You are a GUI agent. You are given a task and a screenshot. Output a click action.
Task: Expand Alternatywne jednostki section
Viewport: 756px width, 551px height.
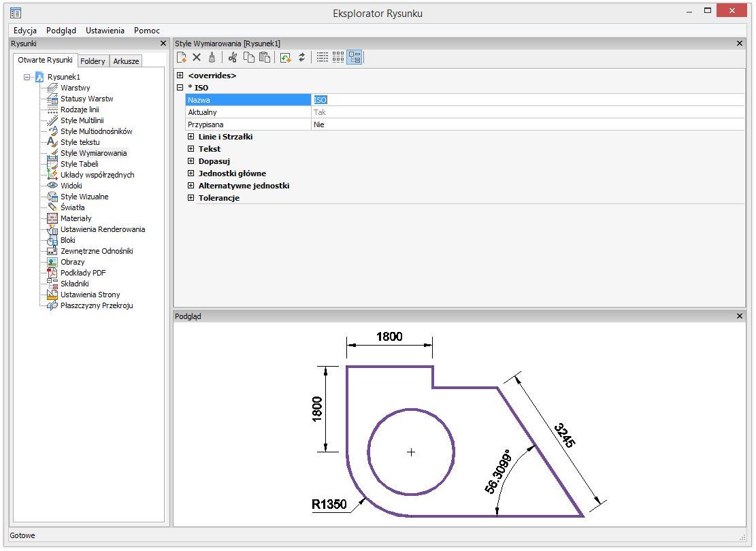(x=191, y=186)
